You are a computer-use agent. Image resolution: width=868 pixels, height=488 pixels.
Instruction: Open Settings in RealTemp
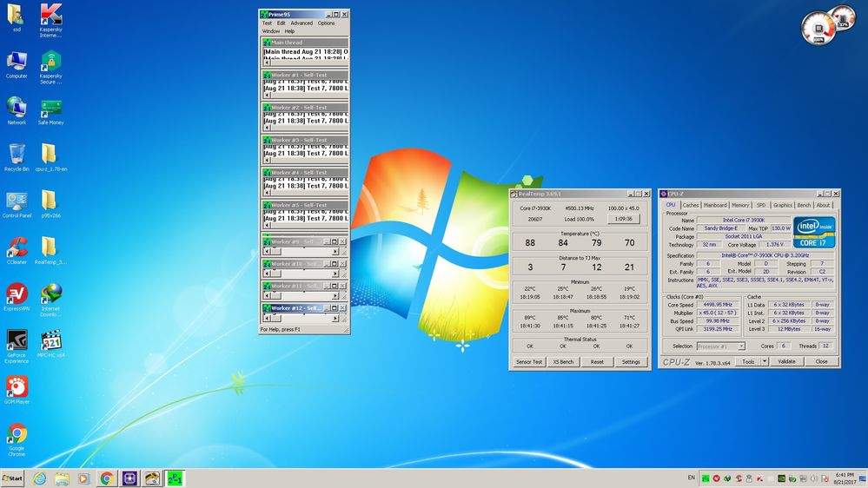pyautogui.click(x=631, y=362)
